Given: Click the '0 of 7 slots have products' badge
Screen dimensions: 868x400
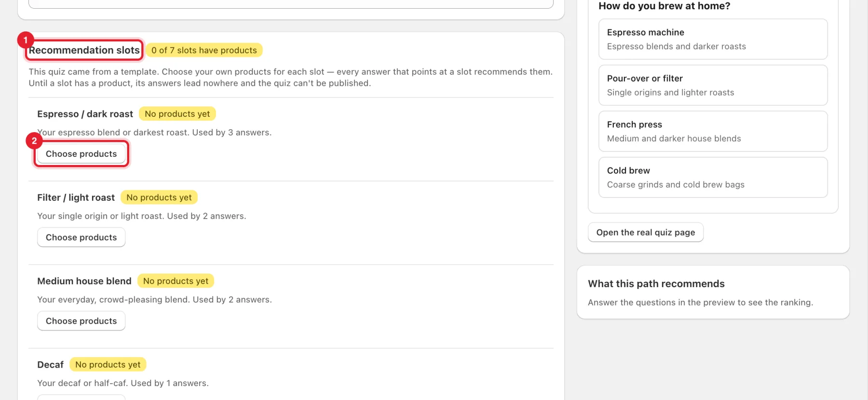Looking at the screenshot, I should coord(204,50).
